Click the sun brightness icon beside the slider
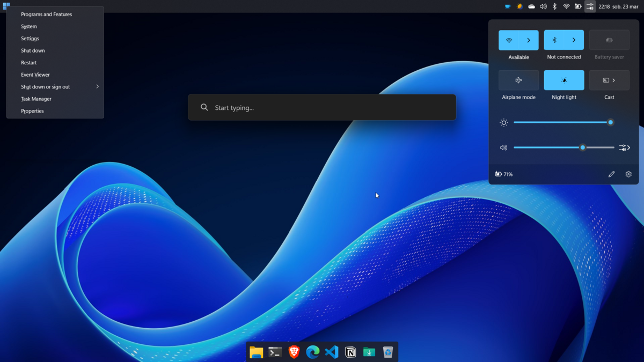 503,123
